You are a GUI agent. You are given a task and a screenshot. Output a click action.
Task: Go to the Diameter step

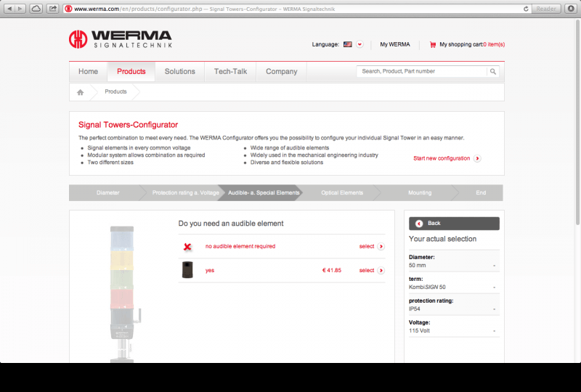point(107,192)
